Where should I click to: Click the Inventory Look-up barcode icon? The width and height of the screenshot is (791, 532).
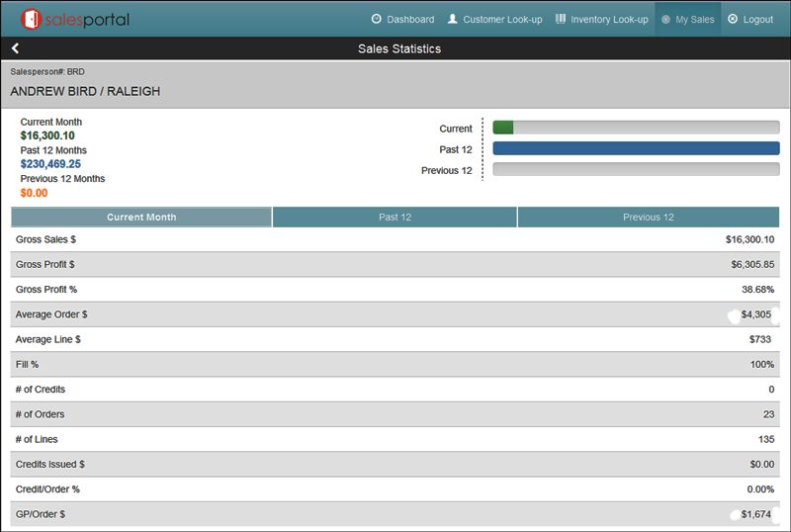pyautogui.click(x=561, y=19)
